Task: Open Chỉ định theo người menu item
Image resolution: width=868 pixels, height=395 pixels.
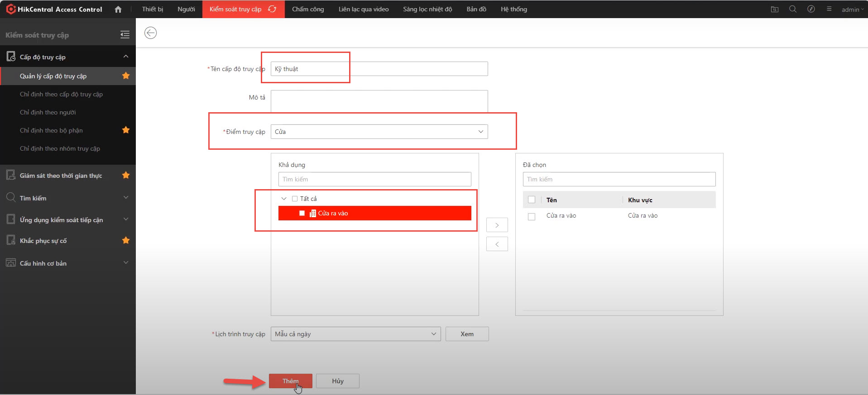Action: [x=48, y=112]
